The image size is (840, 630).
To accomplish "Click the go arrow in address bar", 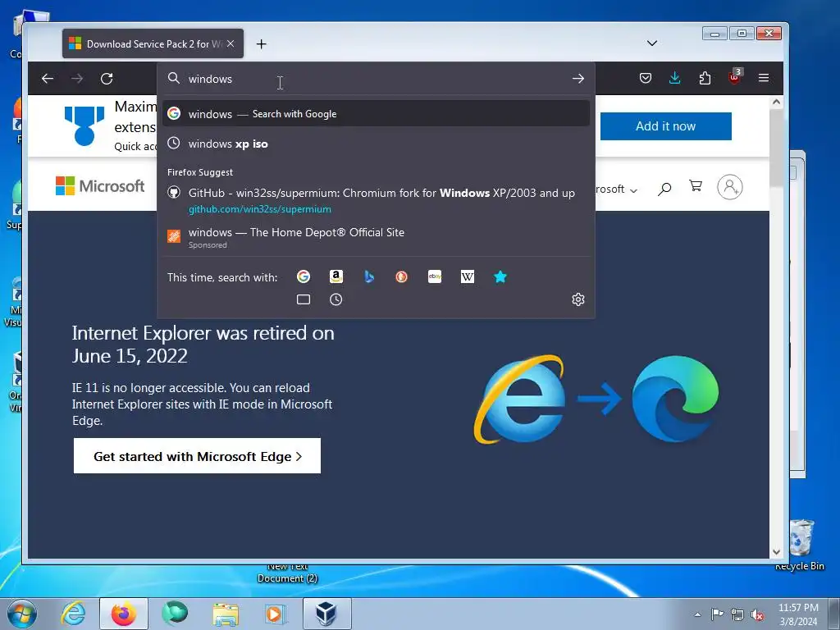I will point(578,79).
